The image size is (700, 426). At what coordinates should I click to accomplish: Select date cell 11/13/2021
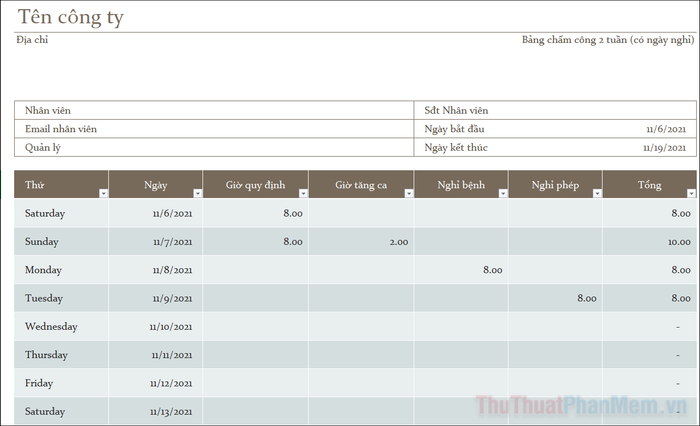coord(155,411)
